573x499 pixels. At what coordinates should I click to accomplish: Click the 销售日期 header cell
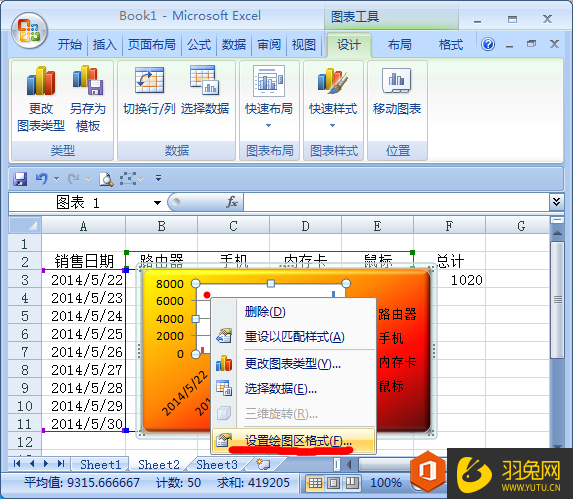click(x=84, y=262)
